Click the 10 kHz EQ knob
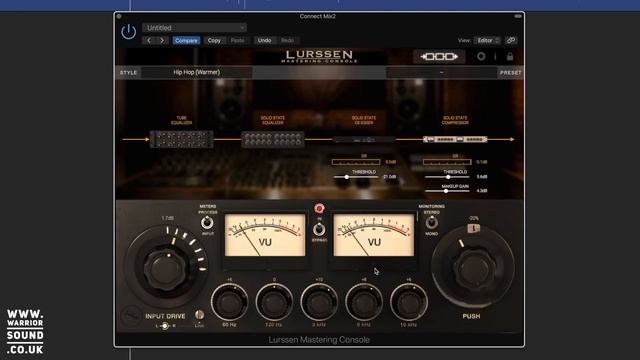This screenshot has width=640, height=360. click(x=409, y=302)
